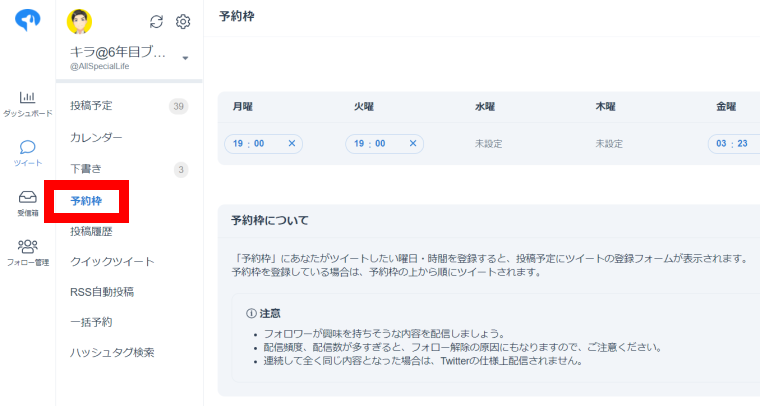Image resolution: width=760 pixels, height=406 pixels.
Task: Remove Tuesday 19:00 slot with X
Action: [x=413, y=144]
